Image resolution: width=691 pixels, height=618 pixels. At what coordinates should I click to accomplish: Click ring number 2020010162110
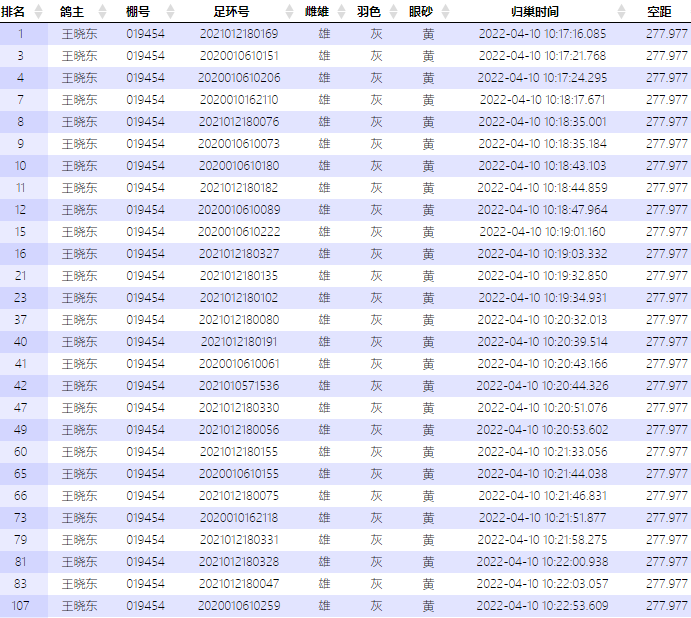tap(239, 100)
